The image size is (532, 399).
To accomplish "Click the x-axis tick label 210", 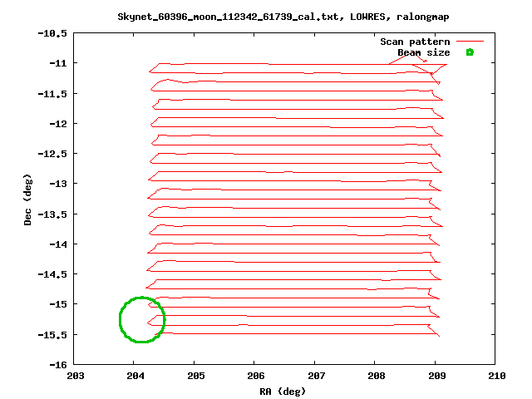I will pos(497,376).
